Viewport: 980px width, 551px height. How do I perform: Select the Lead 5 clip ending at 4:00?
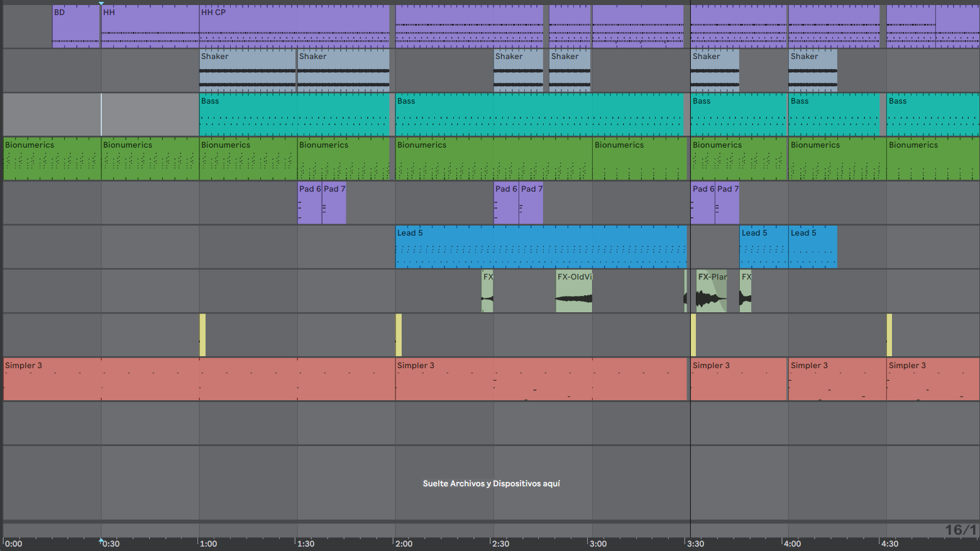click(764, 248)
